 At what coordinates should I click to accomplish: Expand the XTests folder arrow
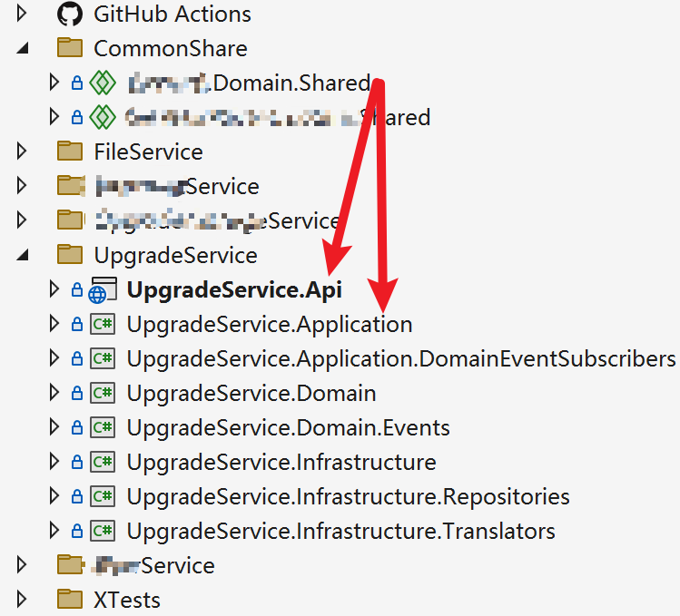coord(24,600)
